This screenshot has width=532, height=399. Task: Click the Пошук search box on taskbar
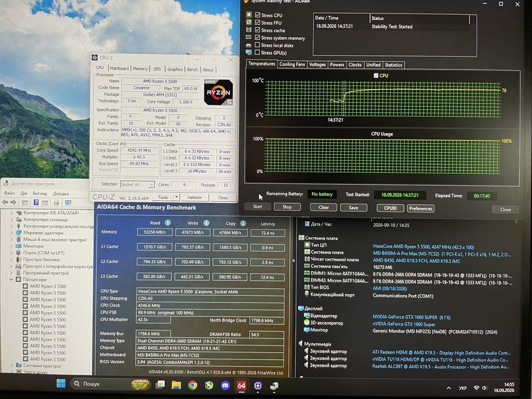click(x=110, y=384)
